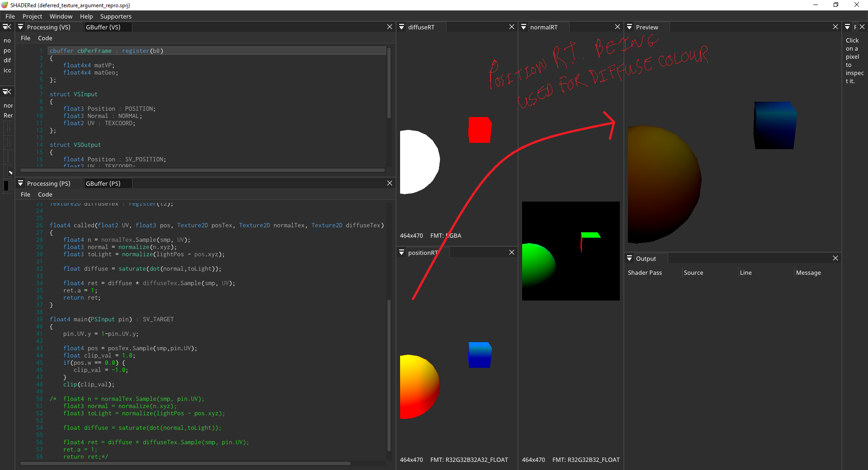
Task: Close the Output panel
Action: [x=835, y=258]
